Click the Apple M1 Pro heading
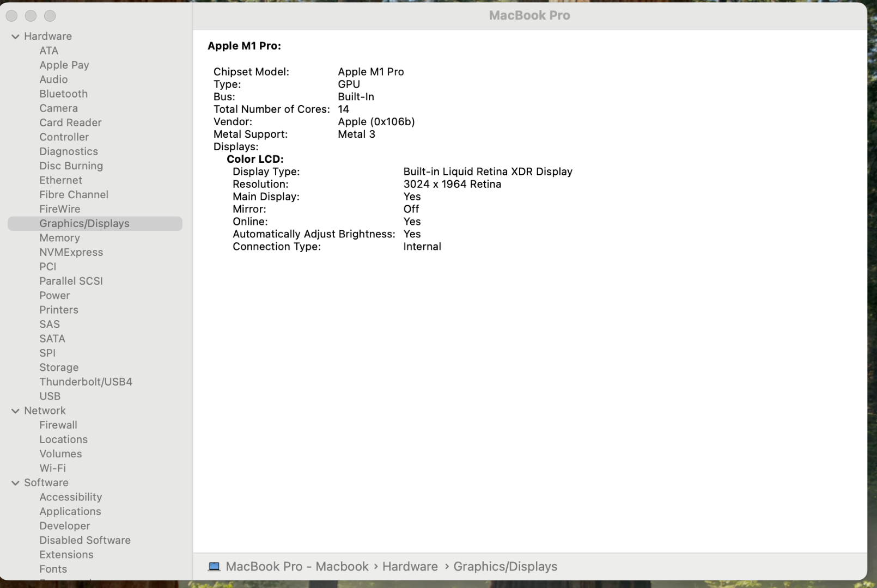This screenshot has width=877, height=588. point(244,46)
